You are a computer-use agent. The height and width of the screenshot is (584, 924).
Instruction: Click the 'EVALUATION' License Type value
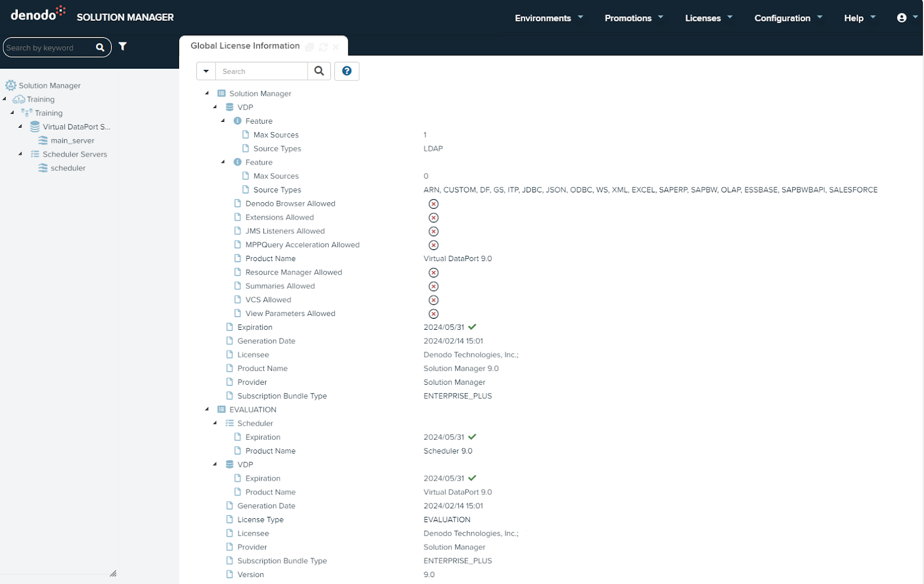point(447,519)
